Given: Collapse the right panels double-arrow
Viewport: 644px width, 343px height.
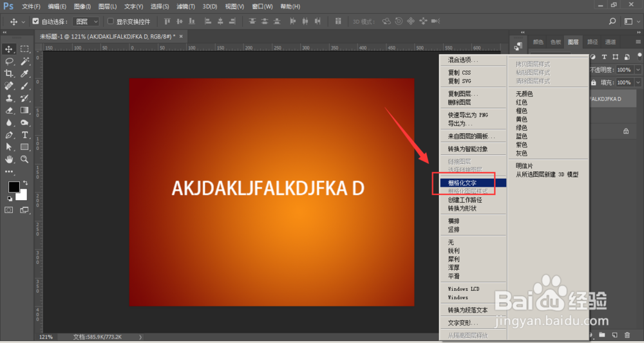Looking at the screenshot, I should pyautogui.click(x=638, y=32).
